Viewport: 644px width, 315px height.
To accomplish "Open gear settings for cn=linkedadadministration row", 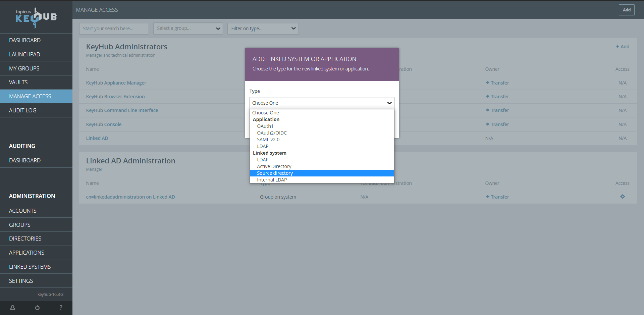I will tap(623, 197).
